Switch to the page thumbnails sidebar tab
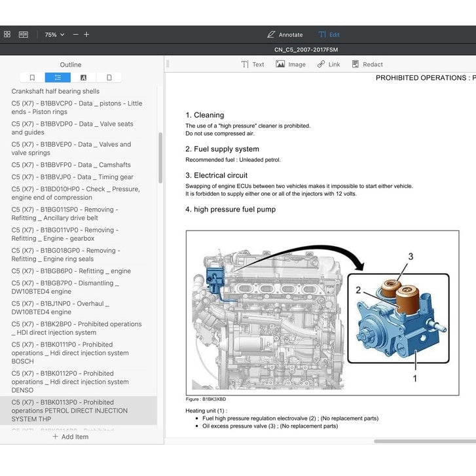Viewport: 476px width, 476px height. click(109, 78)
